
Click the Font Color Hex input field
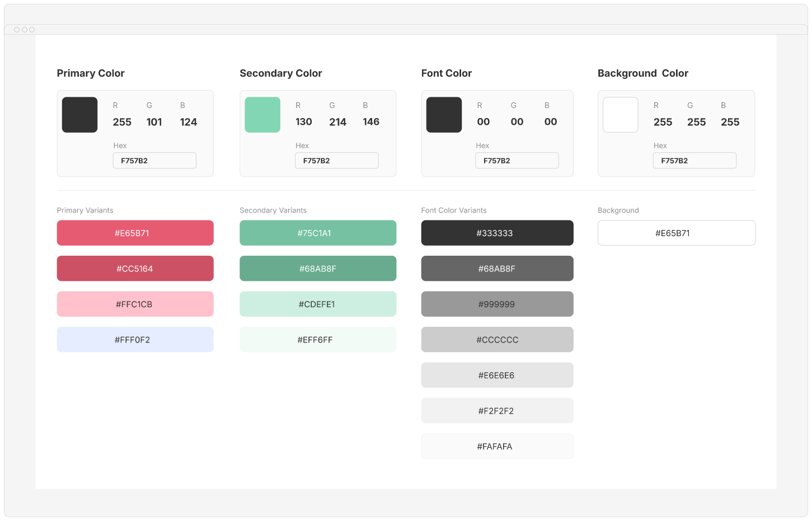(x=517, y=161)
